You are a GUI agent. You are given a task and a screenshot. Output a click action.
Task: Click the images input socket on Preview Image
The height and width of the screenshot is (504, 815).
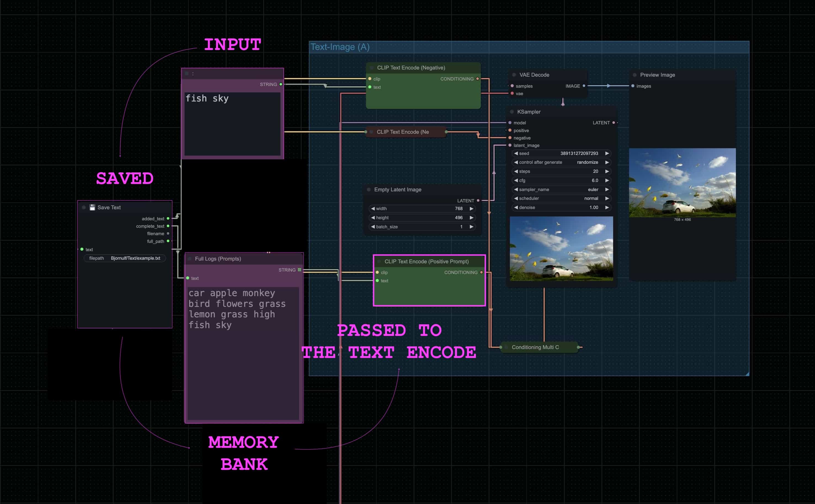(633, 86)
